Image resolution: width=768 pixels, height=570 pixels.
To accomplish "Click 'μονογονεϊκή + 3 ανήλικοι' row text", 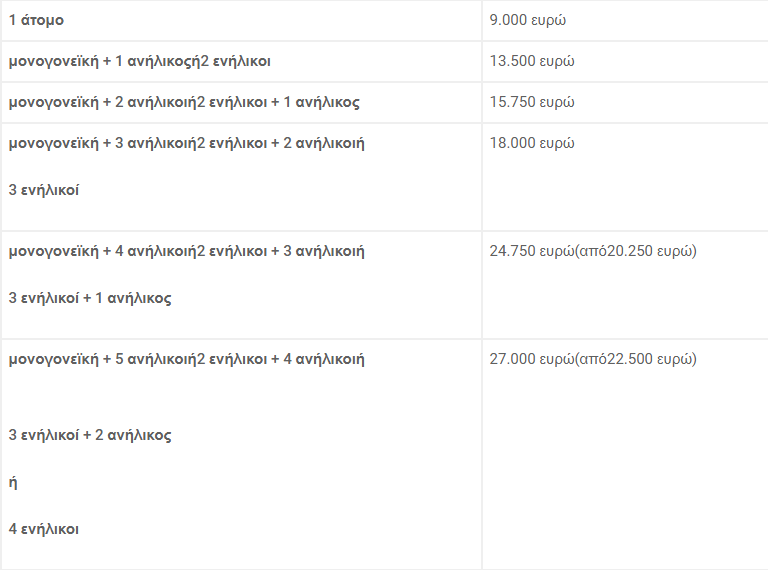I will 98,143.
